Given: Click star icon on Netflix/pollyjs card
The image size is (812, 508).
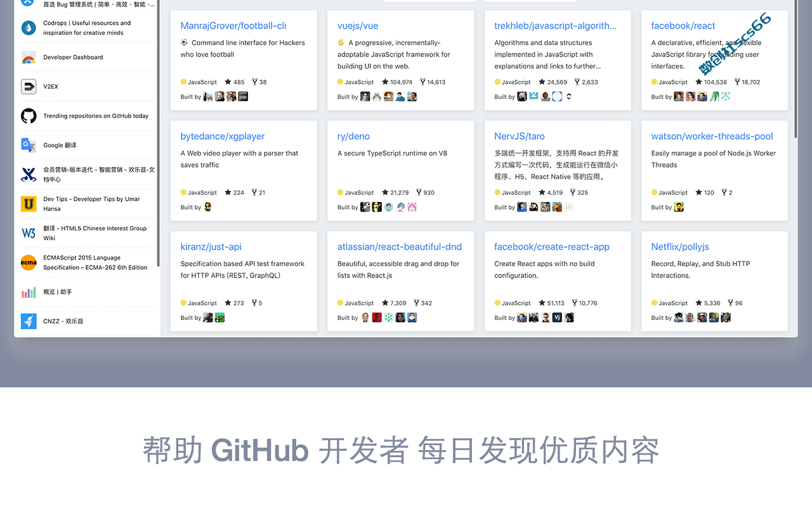Looking at the screenshot, I should click(699, 303).
